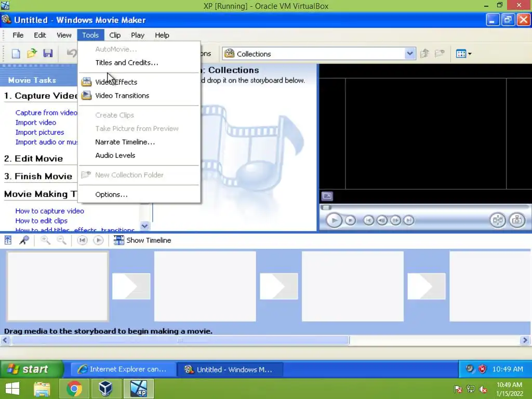The height and width of the screenshot is (399, 532).
Task: Choose Video Transitions in the Tools menu
Action: click(139, 96)
